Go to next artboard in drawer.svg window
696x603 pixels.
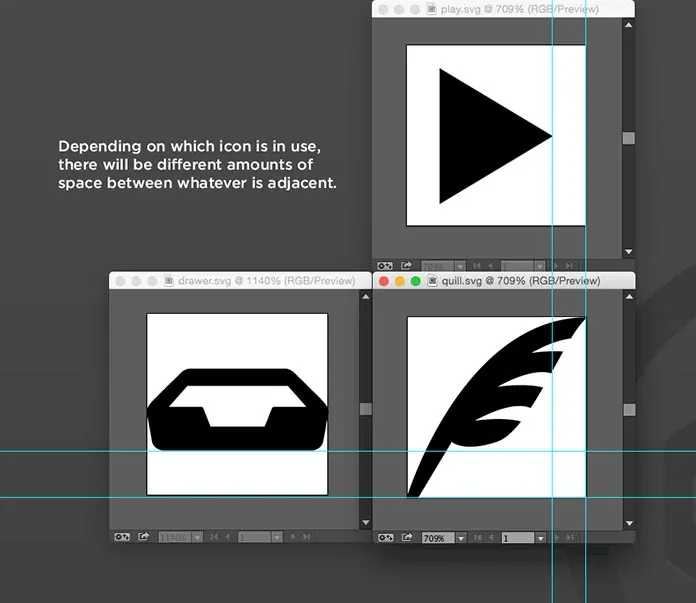[293, 537]
